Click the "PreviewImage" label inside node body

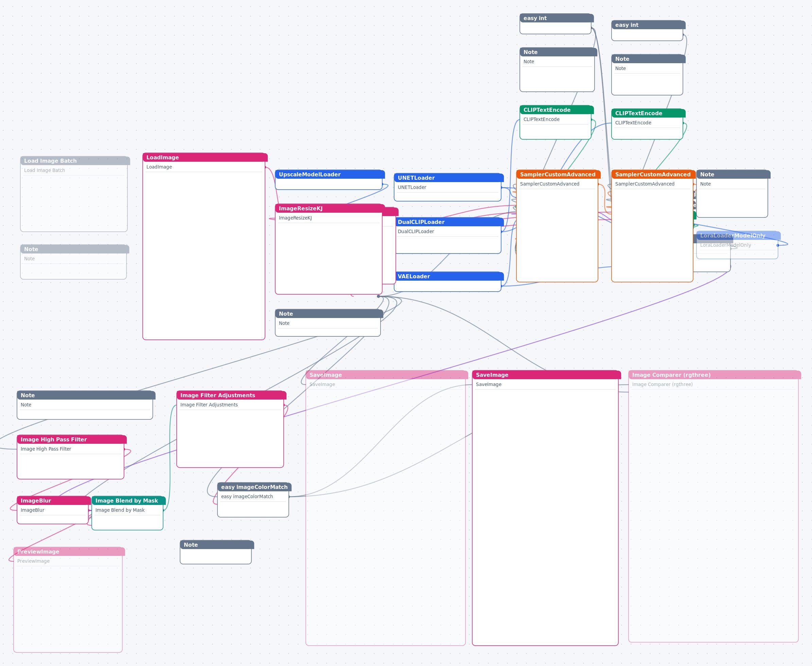click(33, 561)
